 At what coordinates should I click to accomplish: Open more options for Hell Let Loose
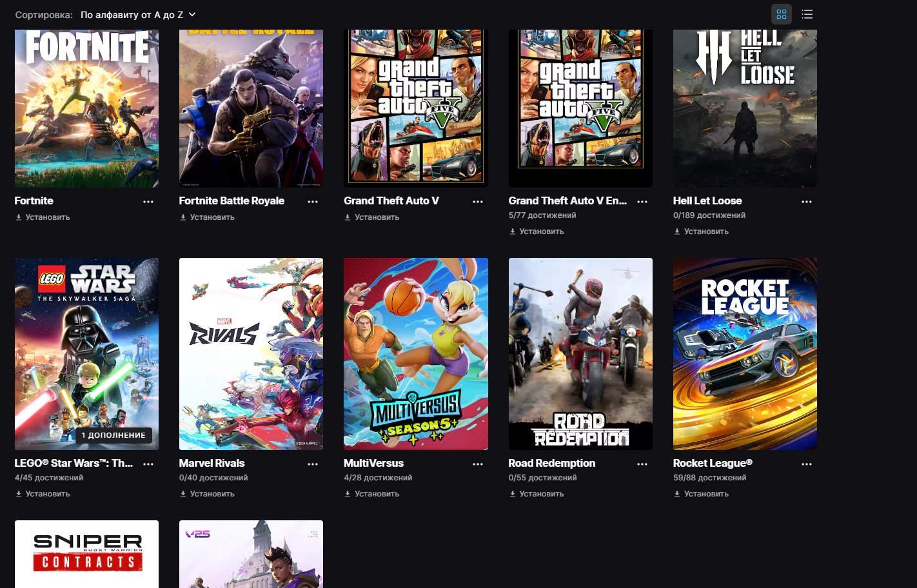[x=807, y=202]
